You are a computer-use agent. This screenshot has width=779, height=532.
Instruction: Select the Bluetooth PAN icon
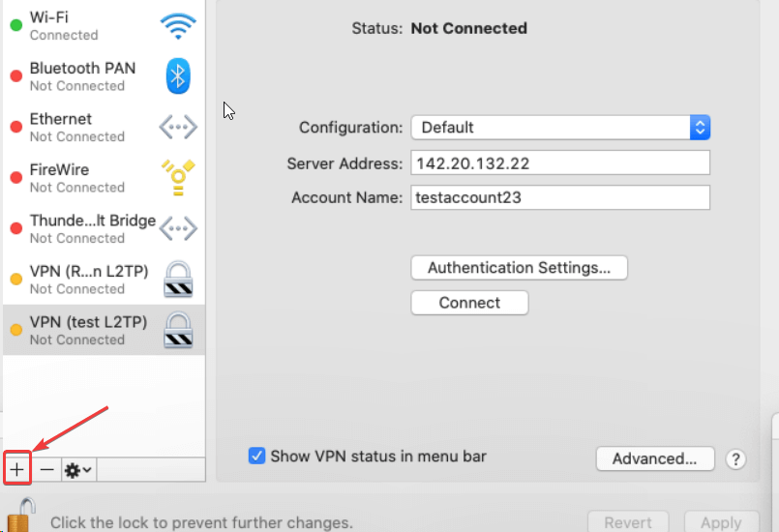[178, 76]
